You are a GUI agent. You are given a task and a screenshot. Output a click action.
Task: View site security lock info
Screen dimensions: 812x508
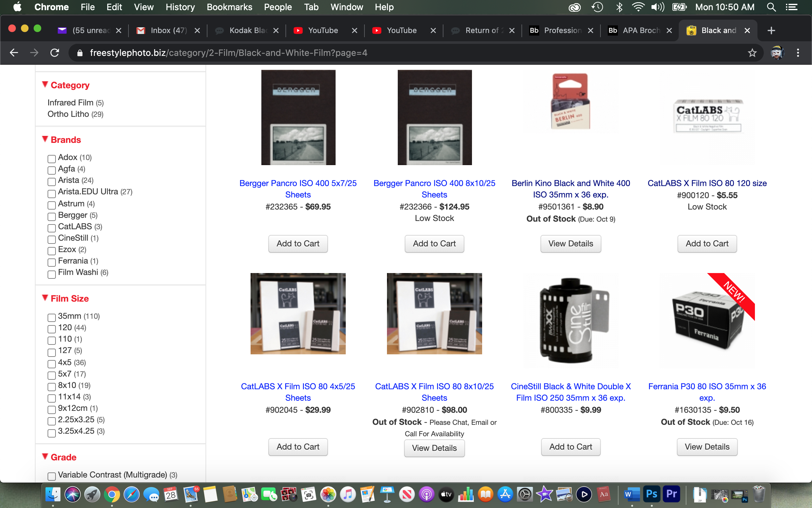point(80,53)
